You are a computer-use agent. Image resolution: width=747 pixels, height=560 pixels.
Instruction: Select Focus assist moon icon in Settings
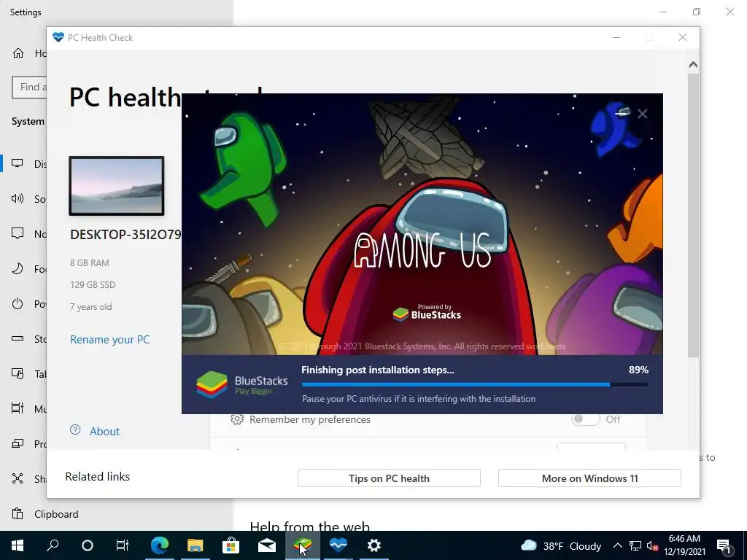pyautogui.click(x=18, y=268)
